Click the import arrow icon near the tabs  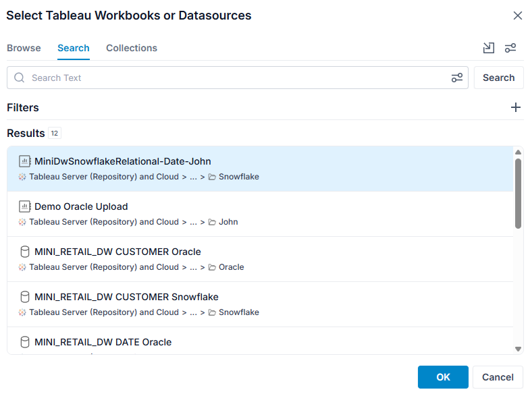click(x=489, y=48)
